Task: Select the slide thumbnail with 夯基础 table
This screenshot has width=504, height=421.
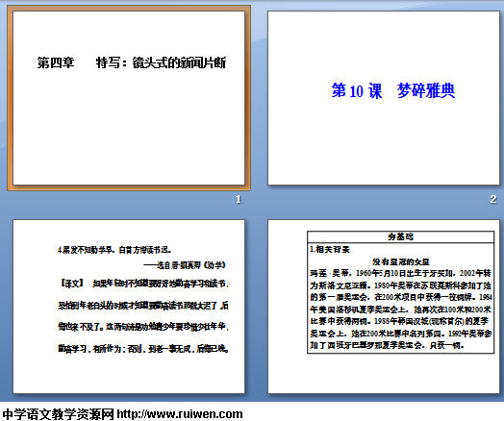Action: pyautogui.click(x=384, y=307)
